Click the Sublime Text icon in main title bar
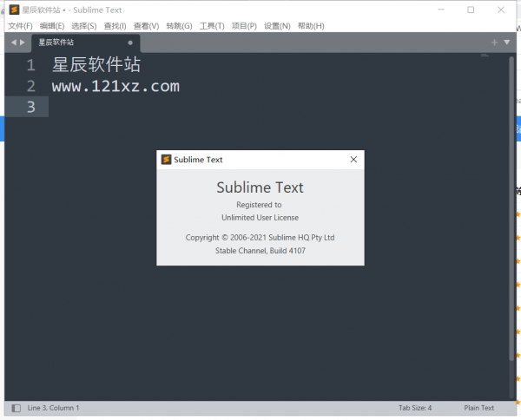The height and width of the screenshot is (420, 521). coord(14,10)
